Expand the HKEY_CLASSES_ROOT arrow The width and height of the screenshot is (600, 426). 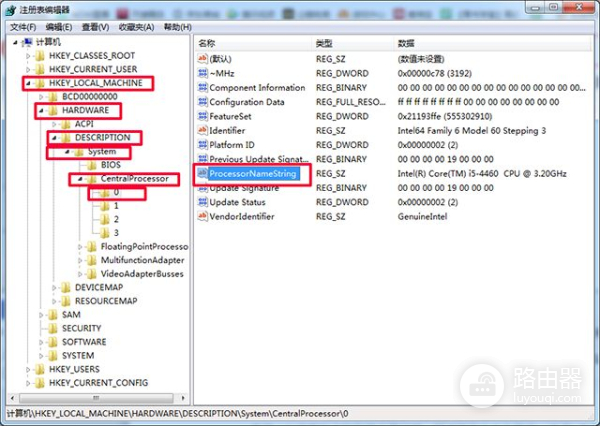pyautogui.click(x=28, y=56)
